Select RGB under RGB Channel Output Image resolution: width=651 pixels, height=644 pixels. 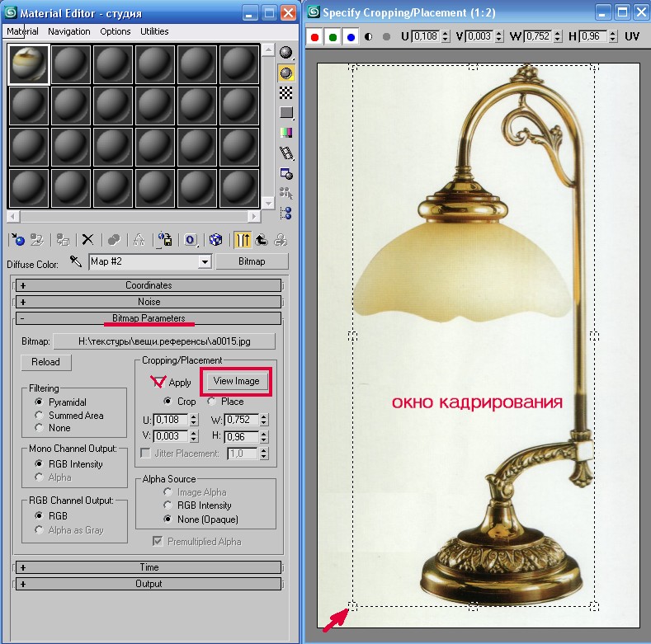[39, 515]
